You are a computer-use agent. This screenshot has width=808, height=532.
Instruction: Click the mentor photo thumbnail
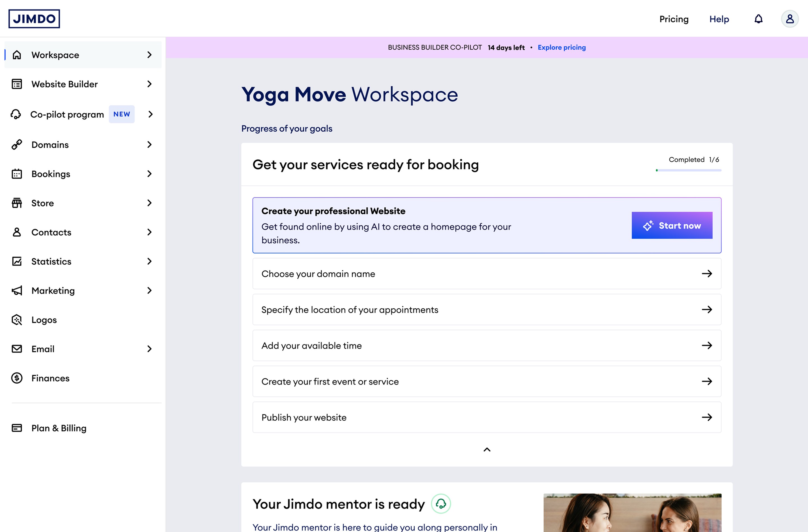(x=632, y=513)
